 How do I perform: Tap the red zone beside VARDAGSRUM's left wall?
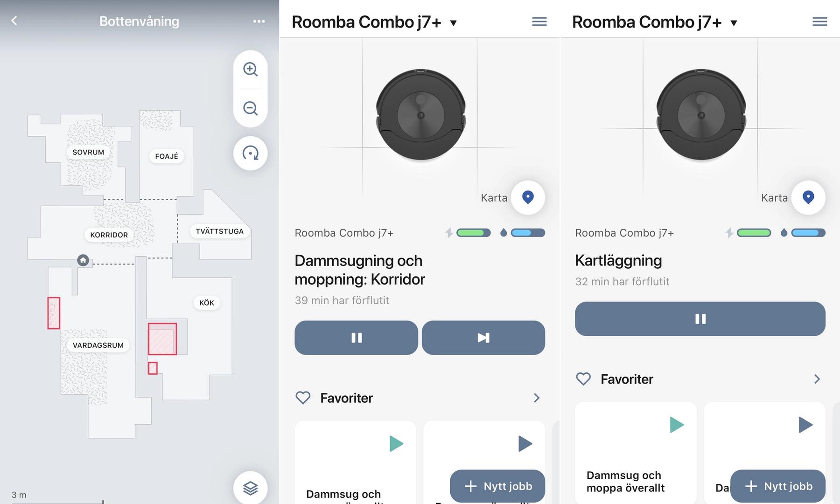point(54,313)
